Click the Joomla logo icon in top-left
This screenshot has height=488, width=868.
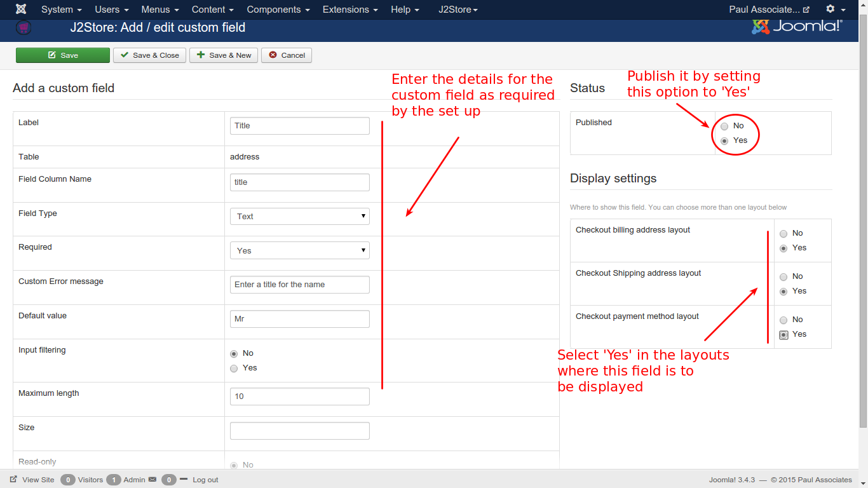pos(21,10)
